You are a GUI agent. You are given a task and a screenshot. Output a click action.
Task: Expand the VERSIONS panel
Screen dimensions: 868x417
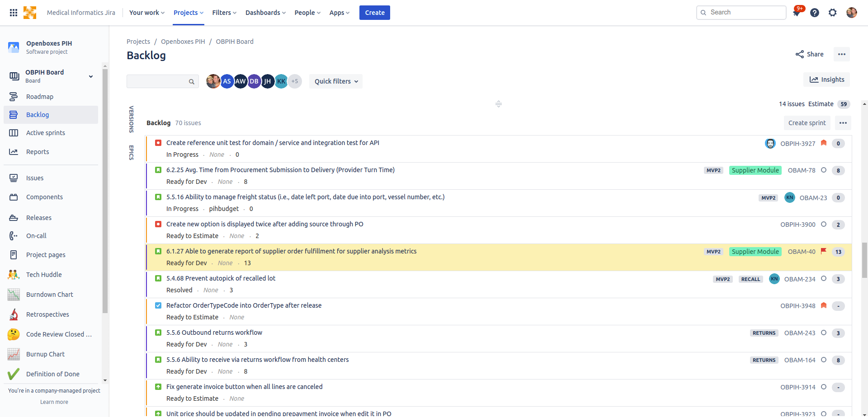[132, 119]
